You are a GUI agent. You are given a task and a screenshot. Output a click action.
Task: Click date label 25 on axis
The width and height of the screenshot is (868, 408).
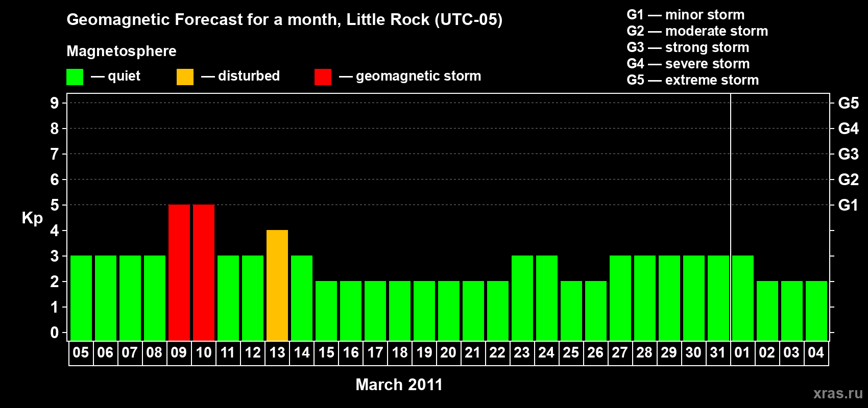coord(571,352)
